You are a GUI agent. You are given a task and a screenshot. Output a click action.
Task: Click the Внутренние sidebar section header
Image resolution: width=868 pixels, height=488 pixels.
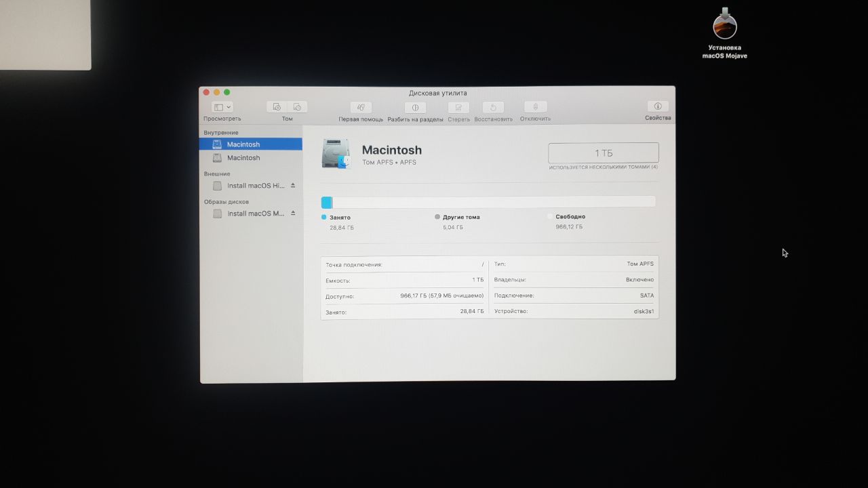pyautogui.click(x=221, y=133)
